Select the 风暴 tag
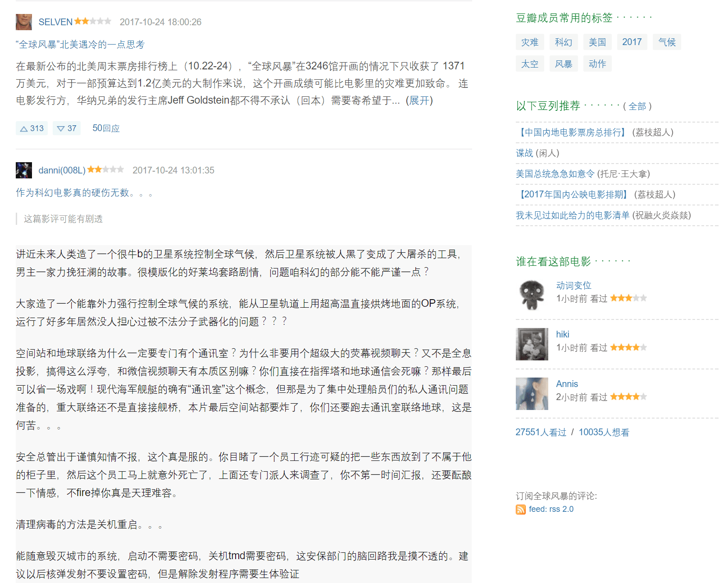The height and width of the screenshot is (583, 728). click(563, 63)
